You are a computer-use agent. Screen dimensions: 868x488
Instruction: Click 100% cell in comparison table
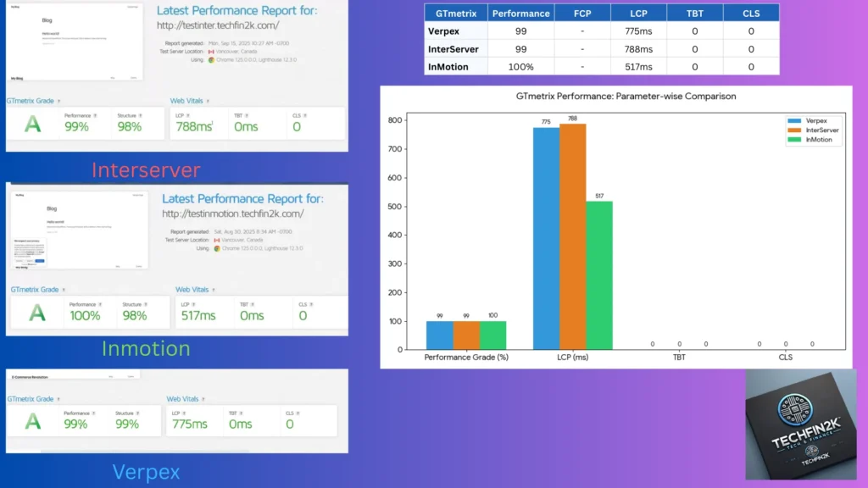pos(521,67)
